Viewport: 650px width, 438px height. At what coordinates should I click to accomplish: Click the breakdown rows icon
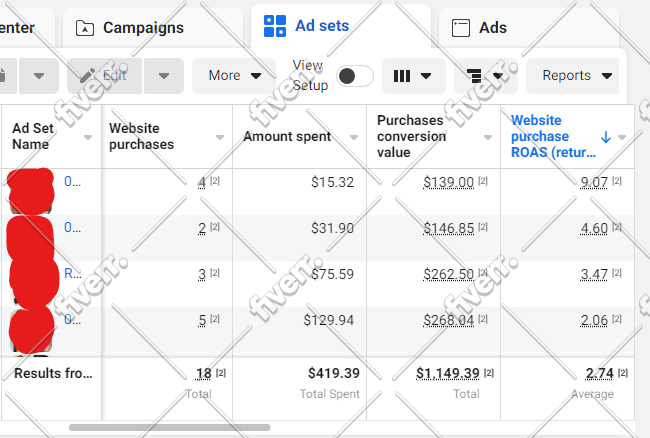(x=474, y=76)
